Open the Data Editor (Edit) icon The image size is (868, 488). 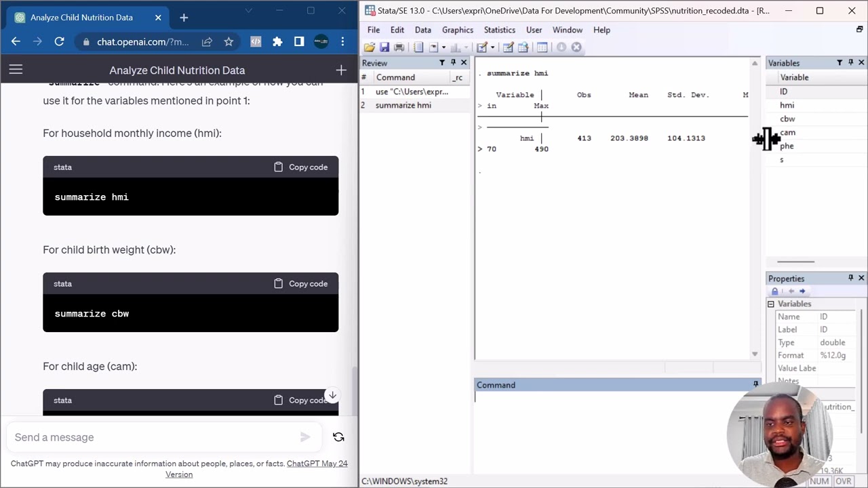pos(508,47)
